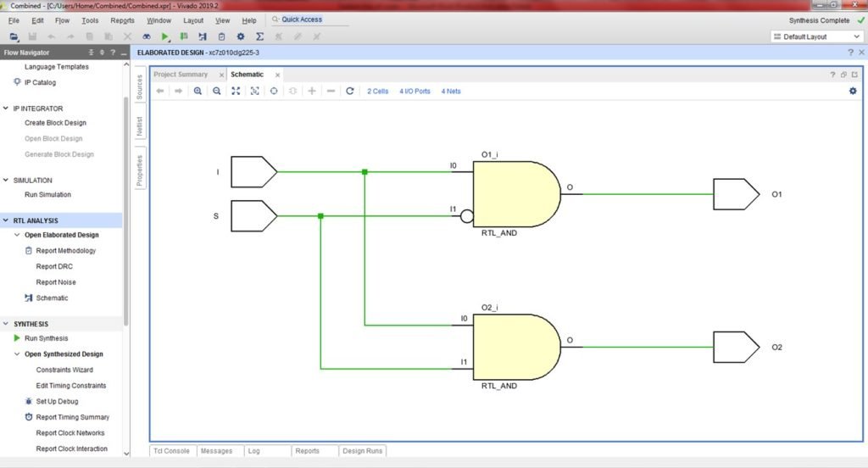Open the vertical Netlist side tab
The image size is (868, 468).
[x=140, y=126]
